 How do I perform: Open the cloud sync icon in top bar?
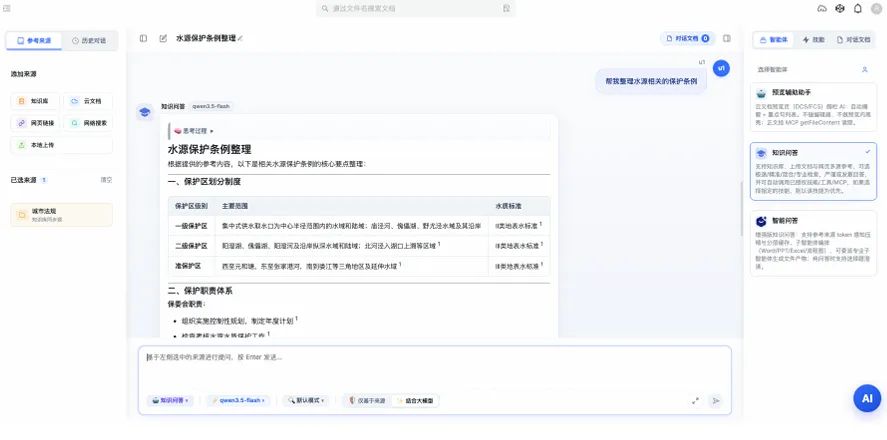(822, 8)
